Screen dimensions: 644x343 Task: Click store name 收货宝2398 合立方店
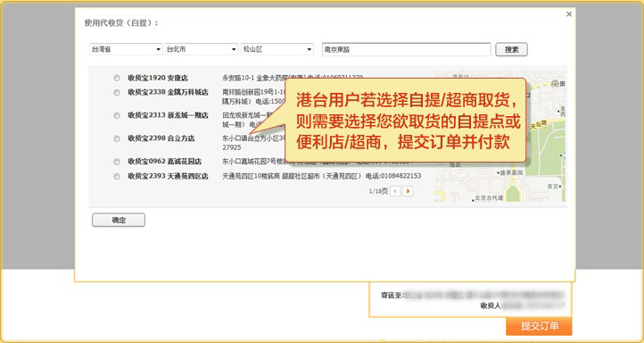click(x=161, y=138)
